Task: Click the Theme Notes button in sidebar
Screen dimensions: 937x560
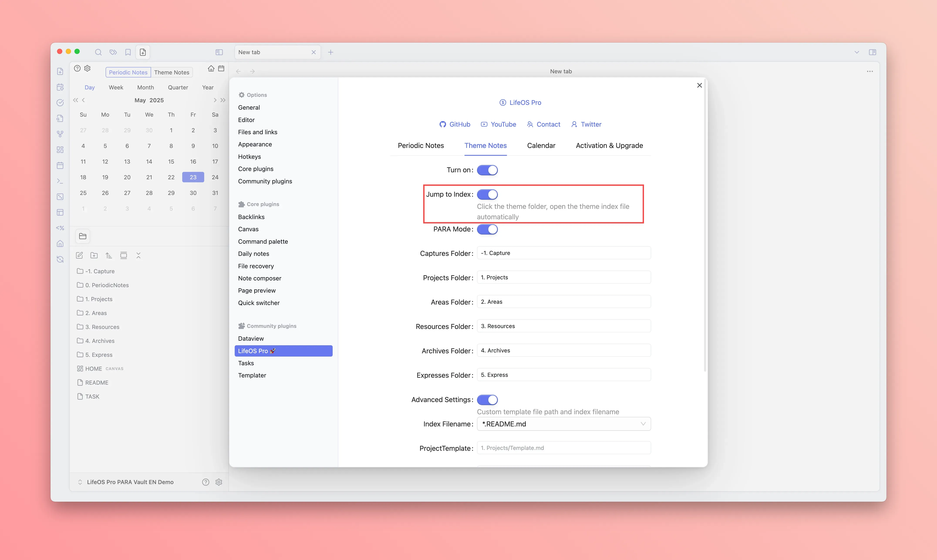Action: click(171, 72)
